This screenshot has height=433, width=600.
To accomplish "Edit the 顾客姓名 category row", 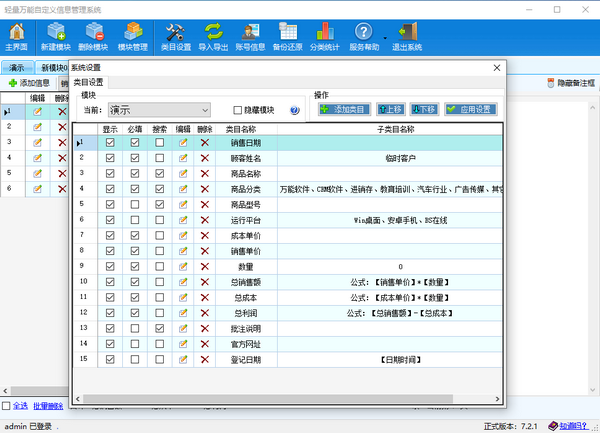I will 183,158.
